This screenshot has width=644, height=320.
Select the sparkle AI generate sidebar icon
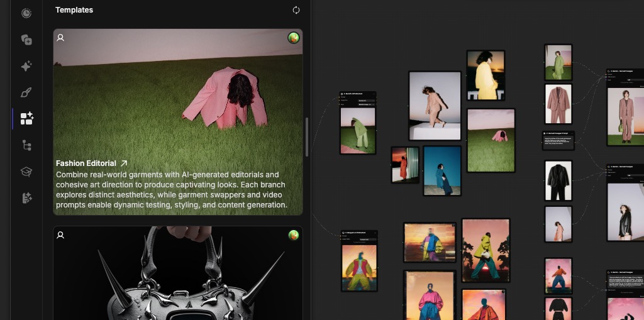point(26,66)
